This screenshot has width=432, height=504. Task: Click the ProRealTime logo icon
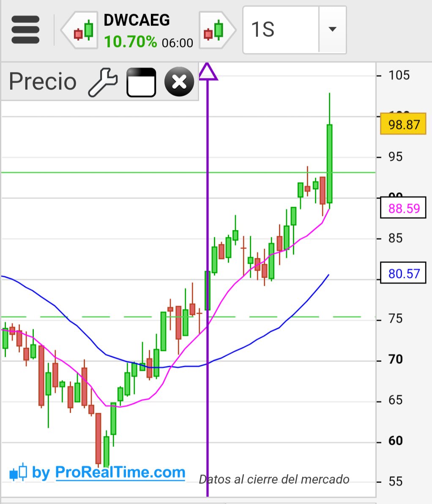coord(18,472)
